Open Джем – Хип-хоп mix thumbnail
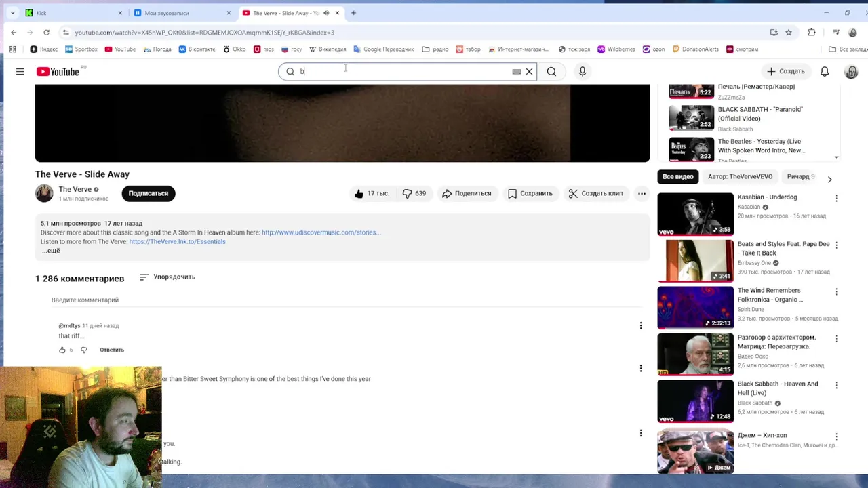The image size is (868, 488). [695, 451]
